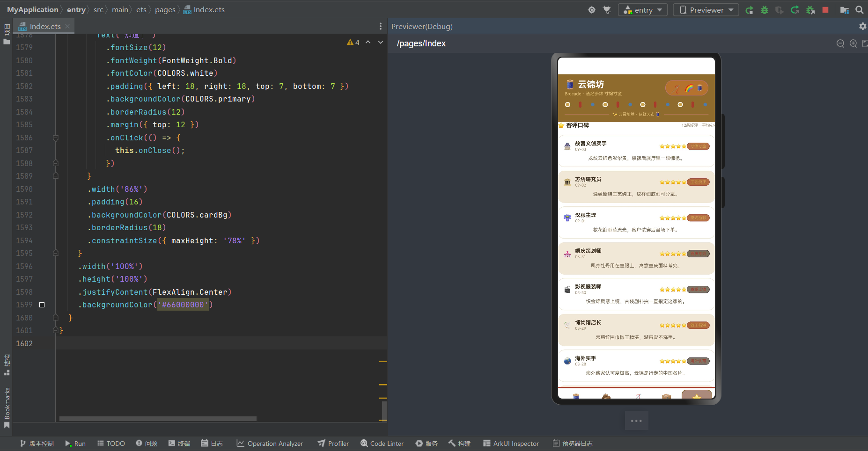Open the Run tool window
Image resolution: width=868 pixels, height=451 pixels.
pos(75,444)
